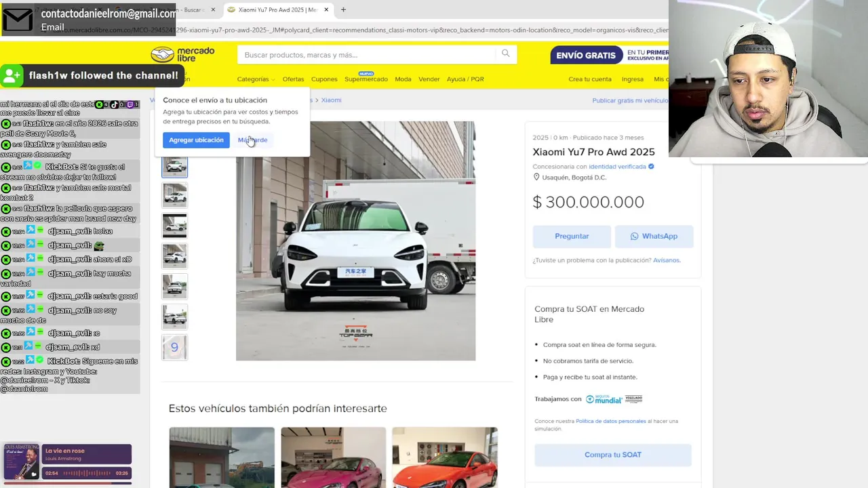868x488 pixels.
Task: Click the Xiaomi breadcrumb link
Action: 331,100
